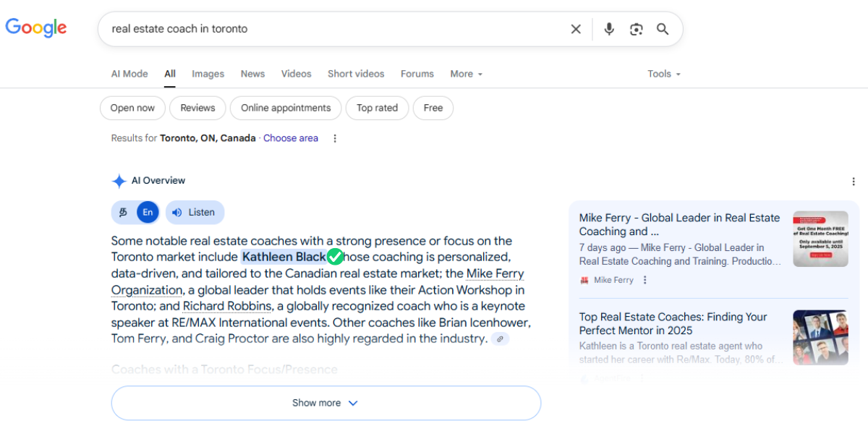
Task: Open location results three-dot menu
Action: pos(334,138)
